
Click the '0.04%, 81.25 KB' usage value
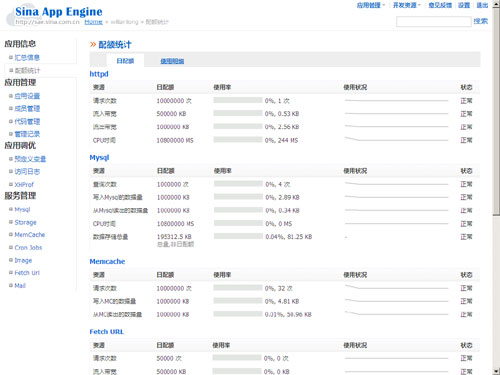[289, 237]
